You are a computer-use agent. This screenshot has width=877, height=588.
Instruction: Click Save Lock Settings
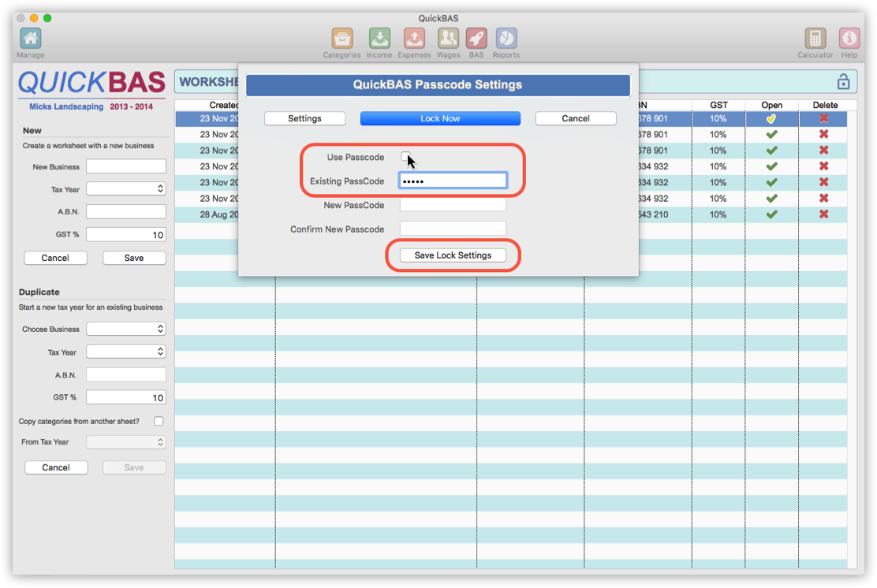click(452, 255)
